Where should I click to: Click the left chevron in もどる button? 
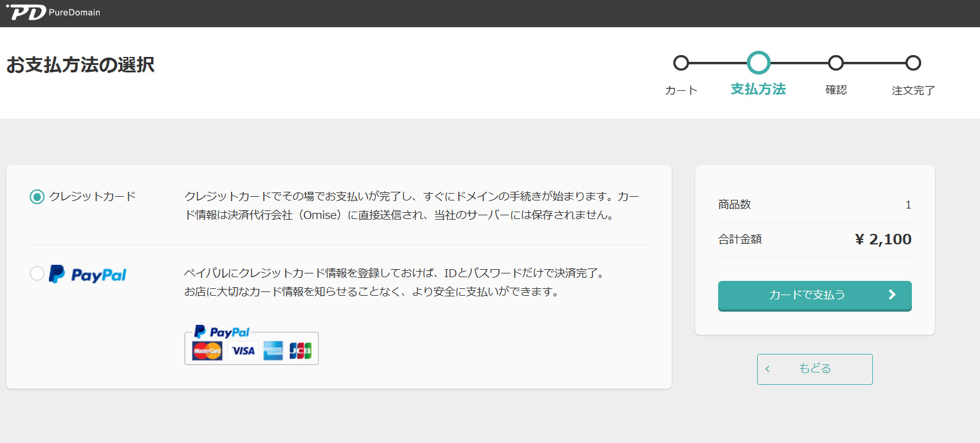click(x=768, y=369)
